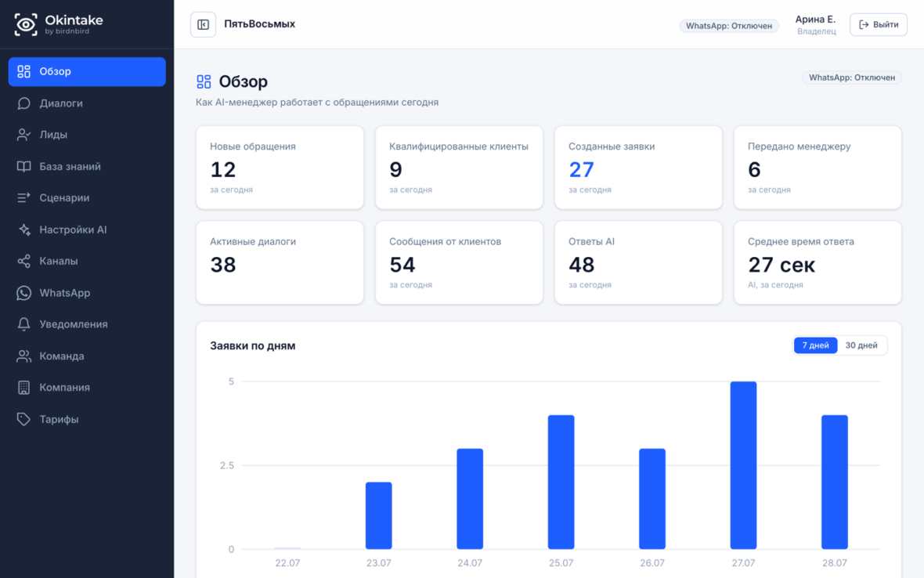924x578 pixels.
Task: Open the Тарифы page
Action: coord(87,419)
